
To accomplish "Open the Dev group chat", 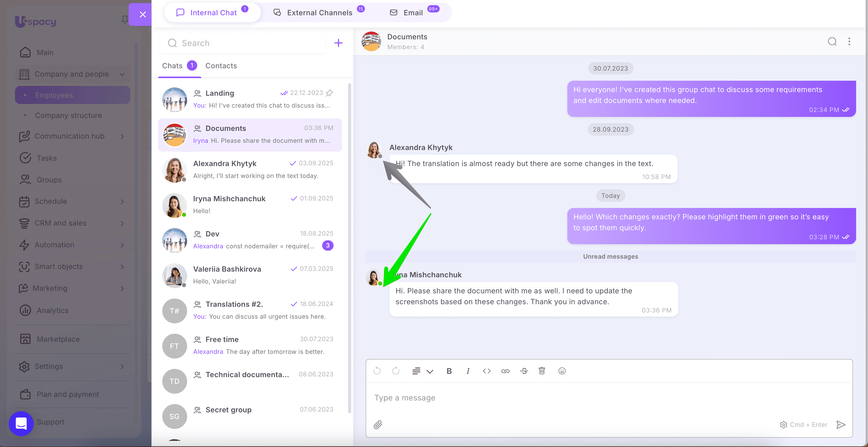I will pos(249,240).
